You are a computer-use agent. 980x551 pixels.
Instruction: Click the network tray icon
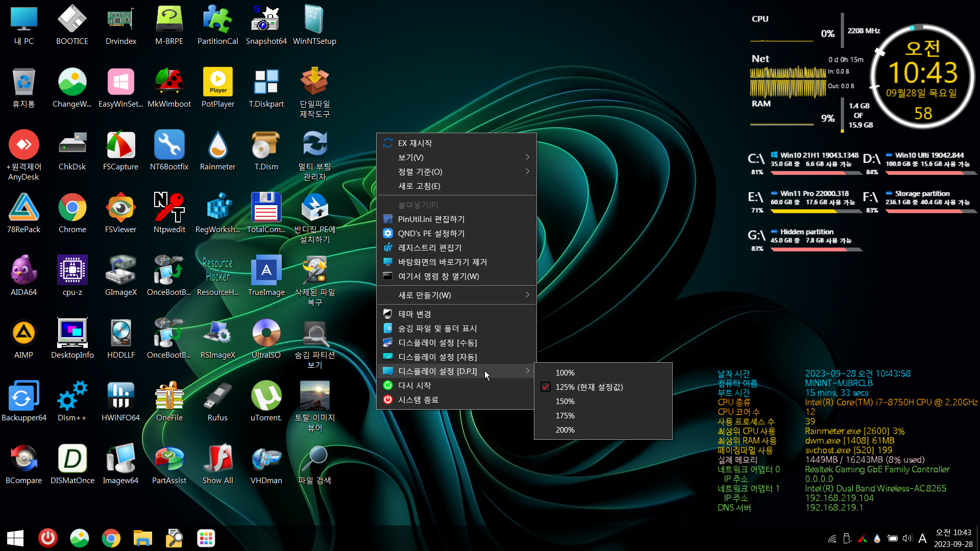tap(832, 538)
